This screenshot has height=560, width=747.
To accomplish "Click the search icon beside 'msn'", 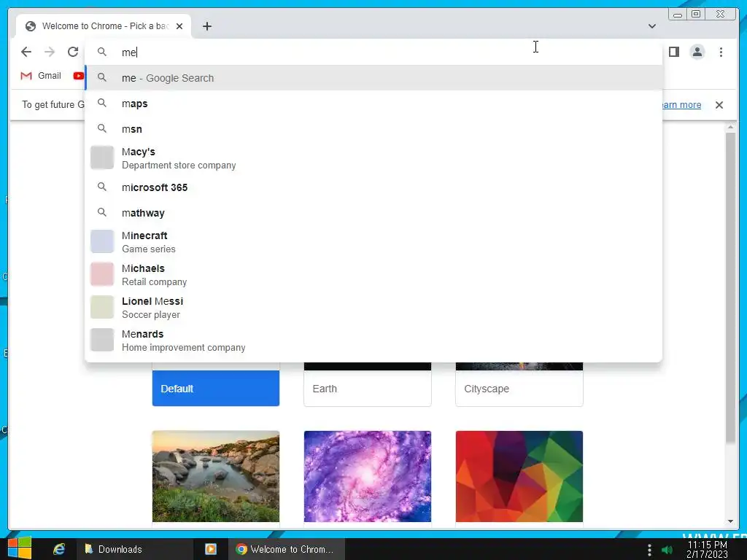I will point(102,128).
